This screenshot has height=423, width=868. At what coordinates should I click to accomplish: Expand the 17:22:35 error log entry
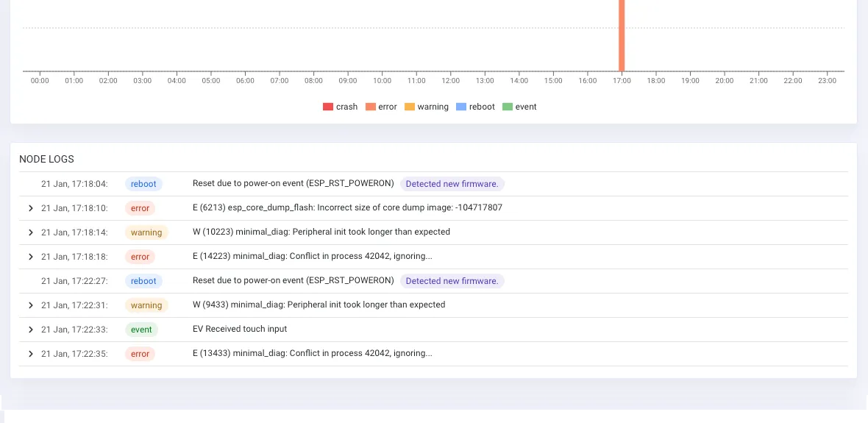(x=30, y=354)
